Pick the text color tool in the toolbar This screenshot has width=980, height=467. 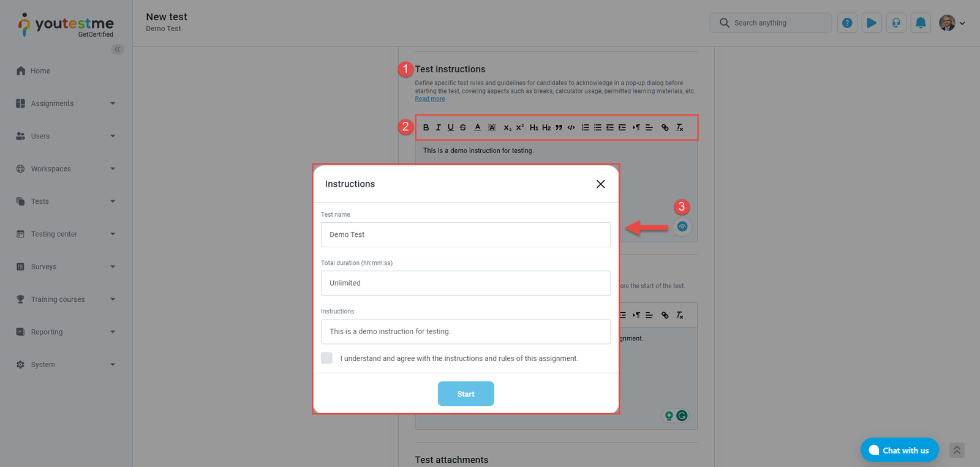click(x=478, y=127)
